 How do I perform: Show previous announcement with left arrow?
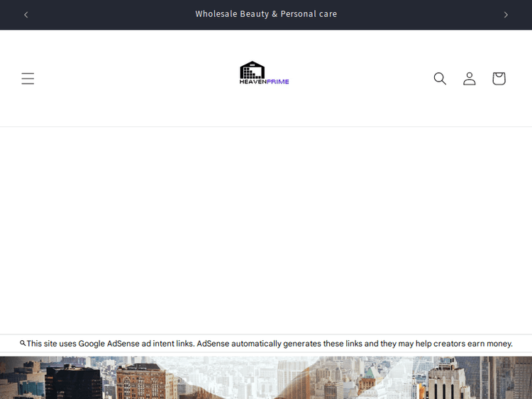tap(26, 15)
